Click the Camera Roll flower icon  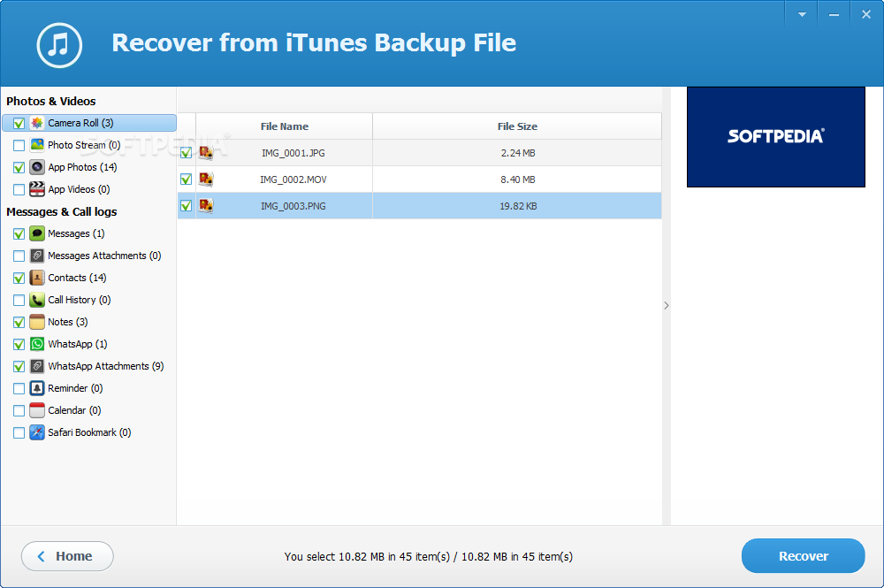point(37,123)
